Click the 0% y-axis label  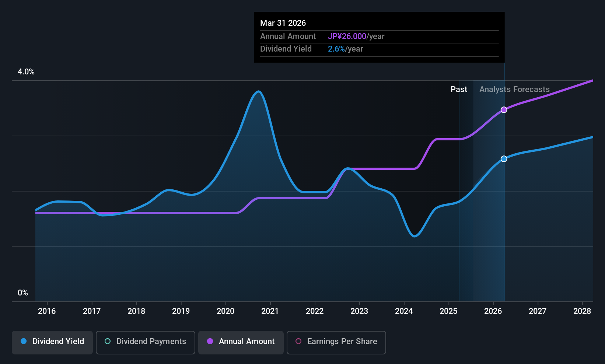coord(23,293)
